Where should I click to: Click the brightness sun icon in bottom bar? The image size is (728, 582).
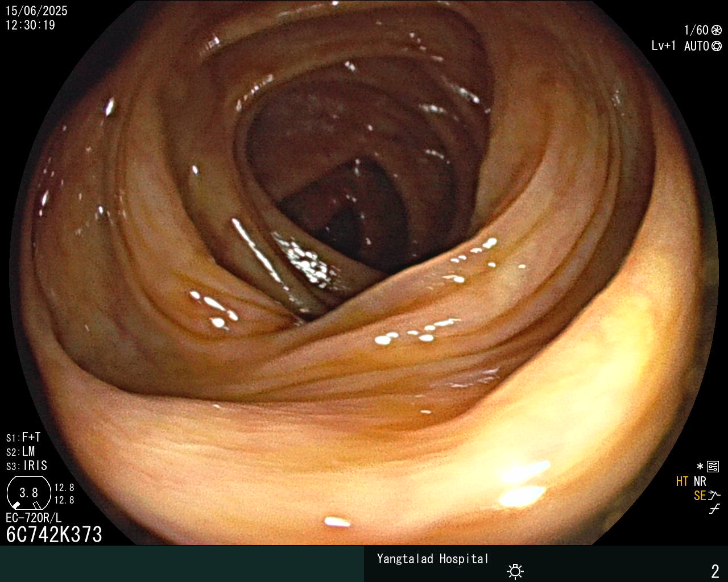[515, 571]
